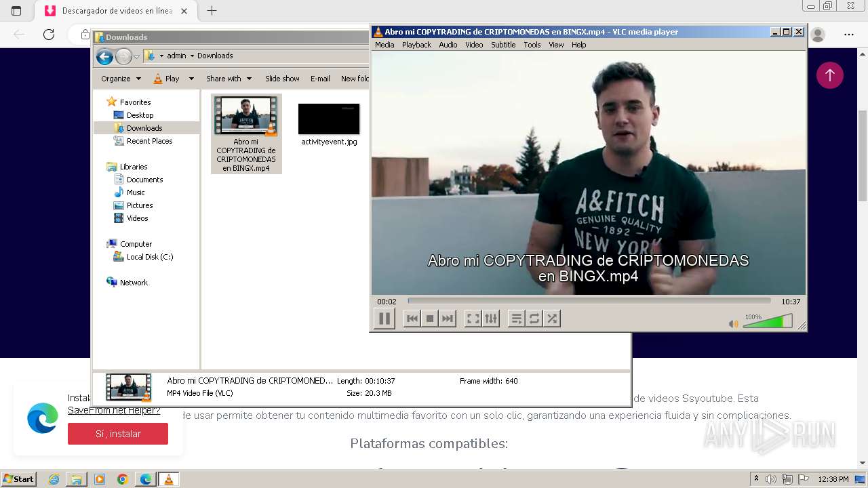The width and height of the screenshot is (868, 488).
Task: Click the pink scroll-to-top arrow button
Action: (829, 75)
